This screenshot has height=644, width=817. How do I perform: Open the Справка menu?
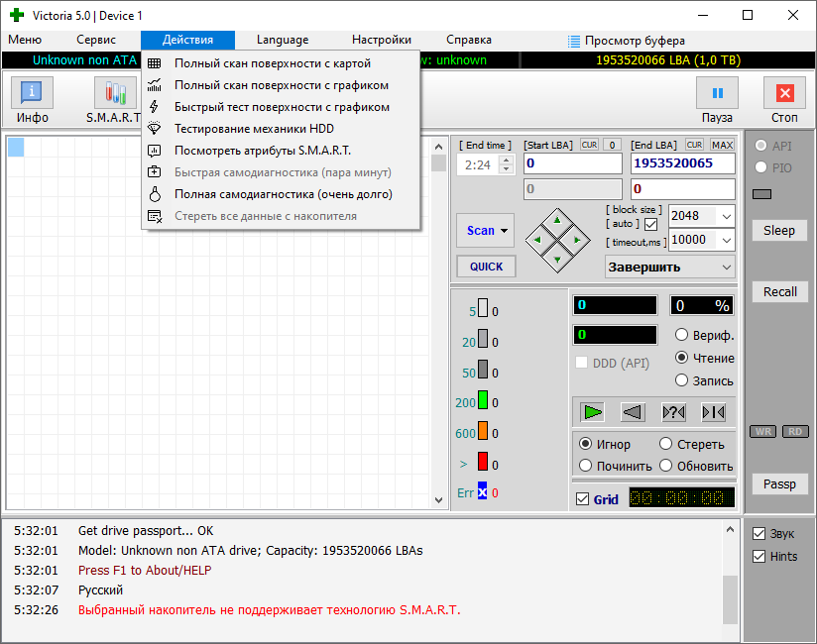(468, 40)
